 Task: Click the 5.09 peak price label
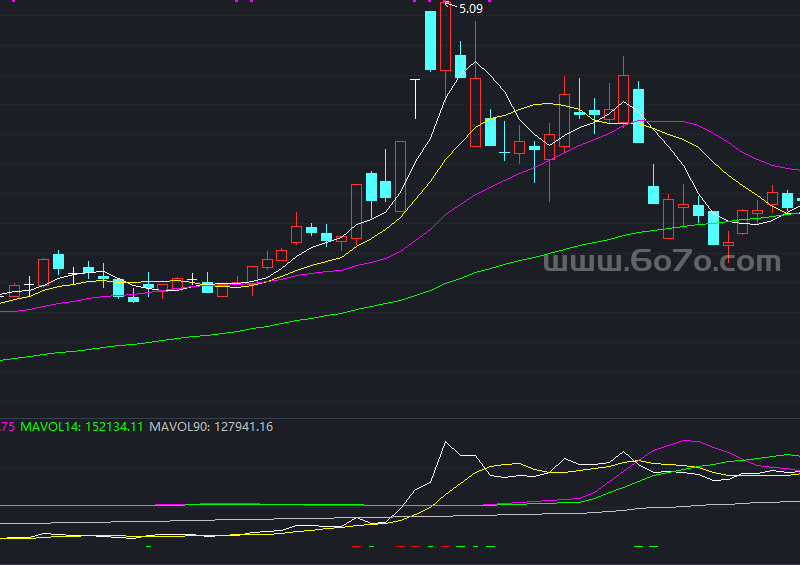470,9
